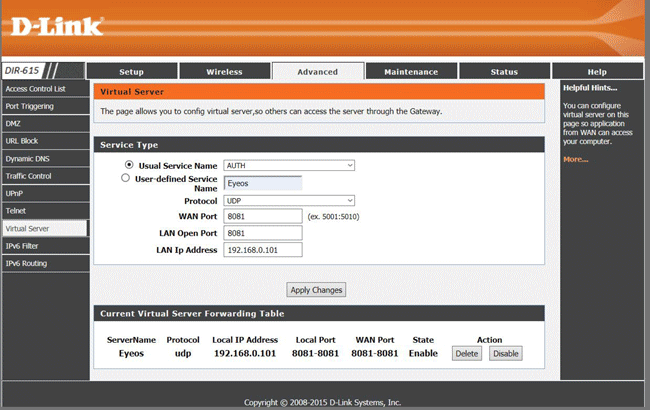The image size is (650, 410).
Task: Open the DMZ sidebar page
Action: click(46, 124)
